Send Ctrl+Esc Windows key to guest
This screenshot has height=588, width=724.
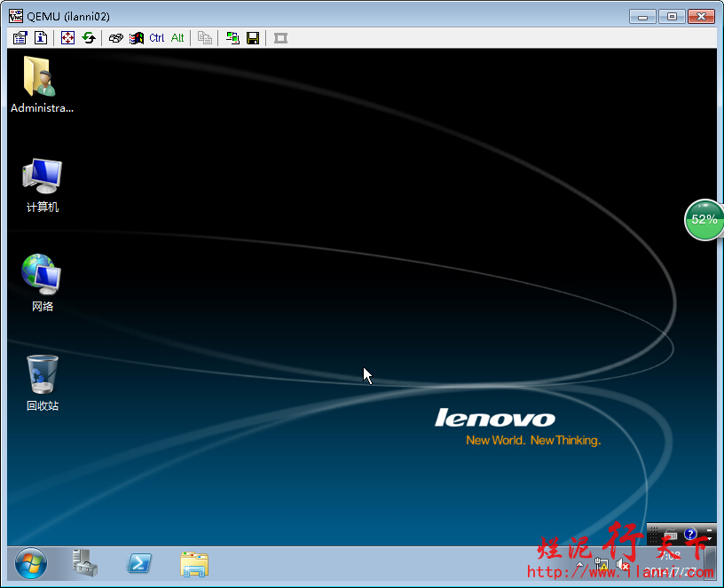(x=136, y=38)
